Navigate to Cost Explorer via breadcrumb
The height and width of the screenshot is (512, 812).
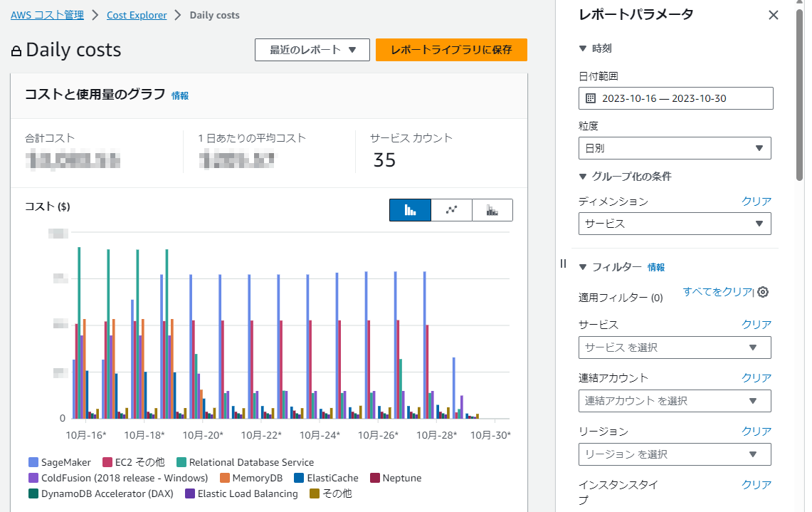(137, 14)
